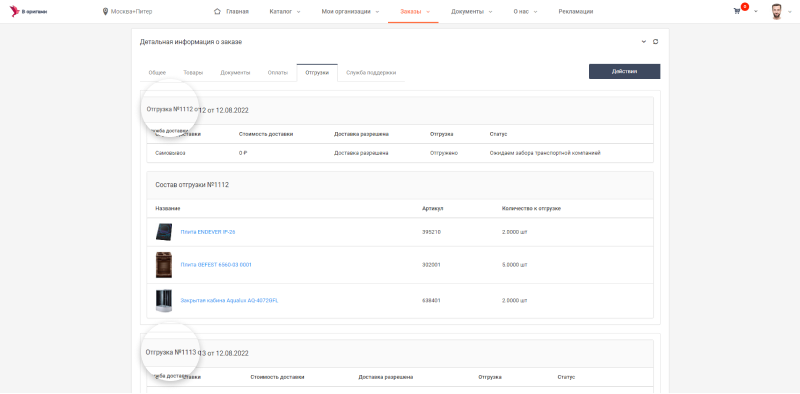The width and height of the screenshot is (800, 394).
Task: Open the Служба поддержки tab
Action: (371, 72)
